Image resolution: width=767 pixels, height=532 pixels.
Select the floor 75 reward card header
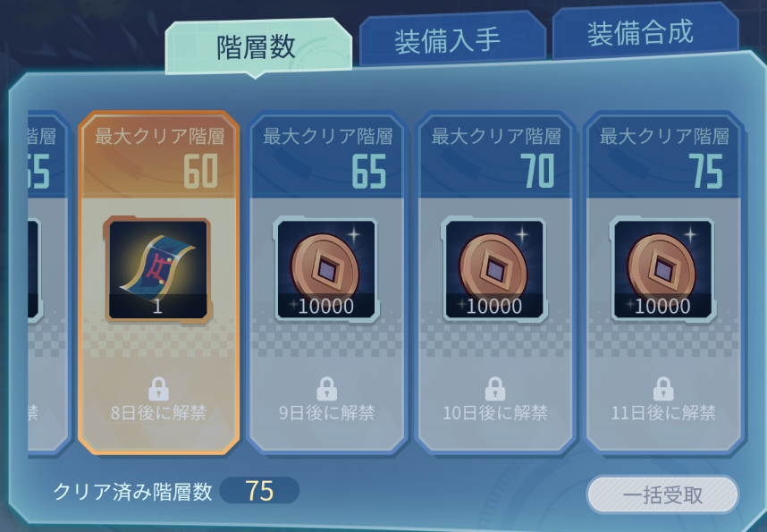coord(663,156)
